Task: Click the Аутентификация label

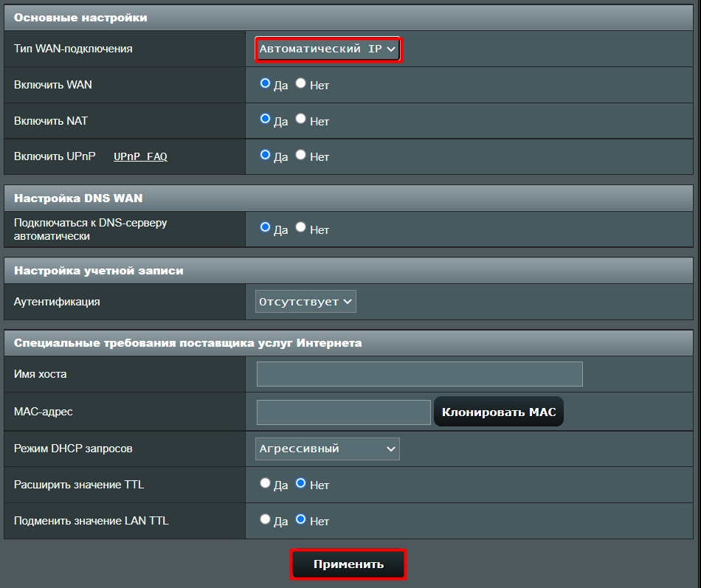Action: [x=57, y=302]
